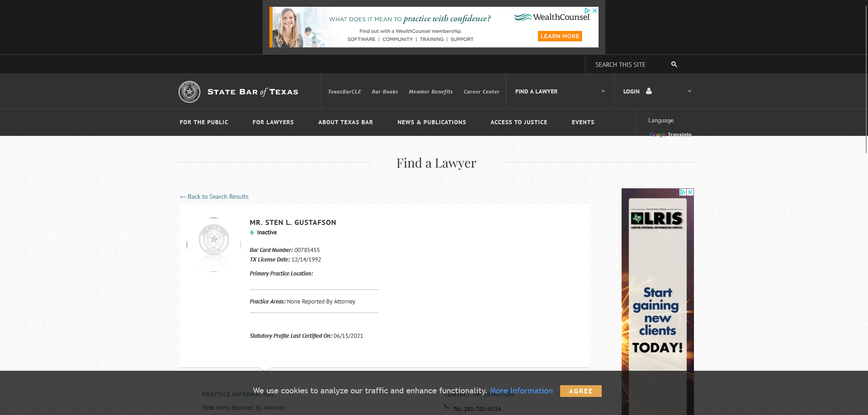Open the News & Publications menu
The image size is (868, 415).
[x=432, y=122]
